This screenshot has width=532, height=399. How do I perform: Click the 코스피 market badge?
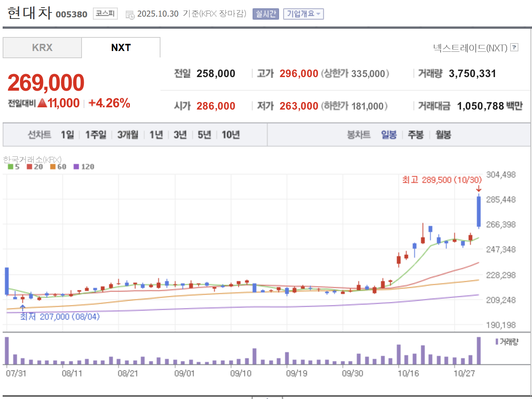coord(105,14)
